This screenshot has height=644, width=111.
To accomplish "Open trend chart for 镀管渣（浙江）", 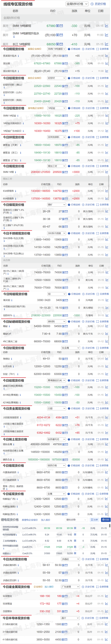I will pos(107,153).
